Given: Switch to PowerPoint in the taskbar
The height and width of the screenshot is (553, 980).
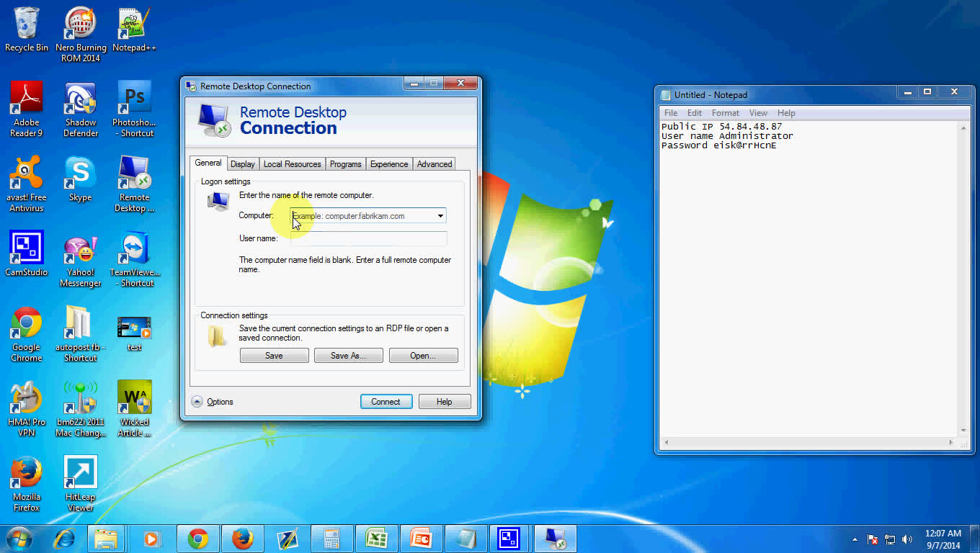Looking at the screenshot, I should click(422, 539).
